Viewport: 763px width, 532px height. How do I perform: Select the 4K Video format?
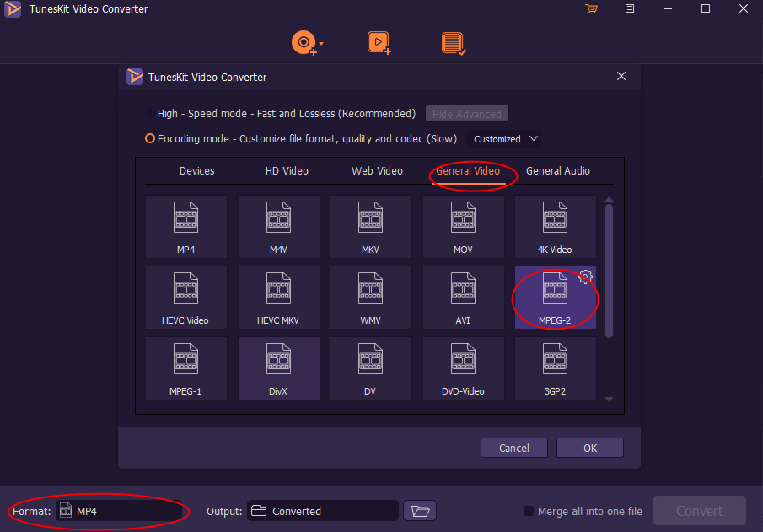coord(556,227)
